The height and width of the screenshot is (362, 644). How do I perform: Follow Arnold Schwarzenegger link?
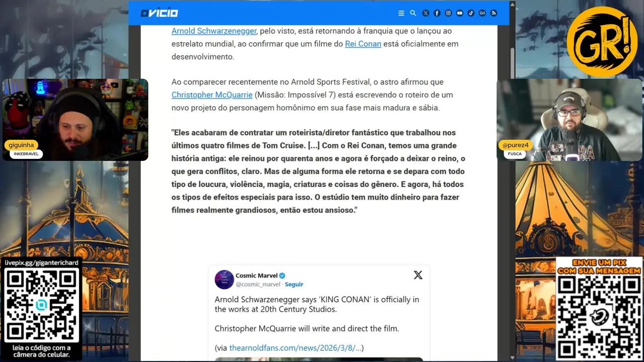214,31
